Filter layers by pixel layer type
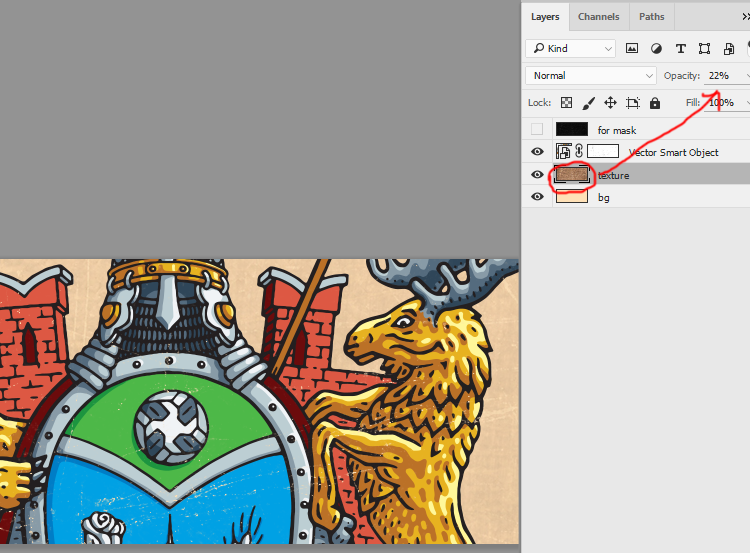The height and width of the screenshot is (553, 750). [x=632, y=48]
